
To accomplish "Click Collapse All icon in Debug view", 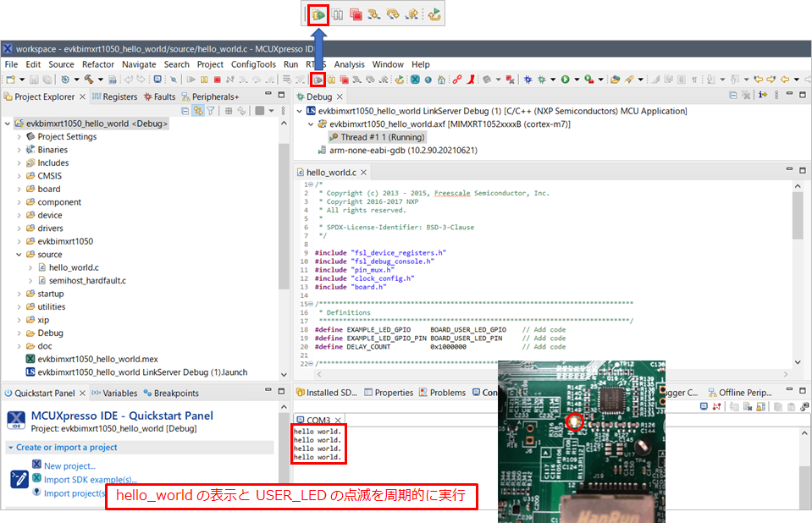I will click(x=732, y=96).
